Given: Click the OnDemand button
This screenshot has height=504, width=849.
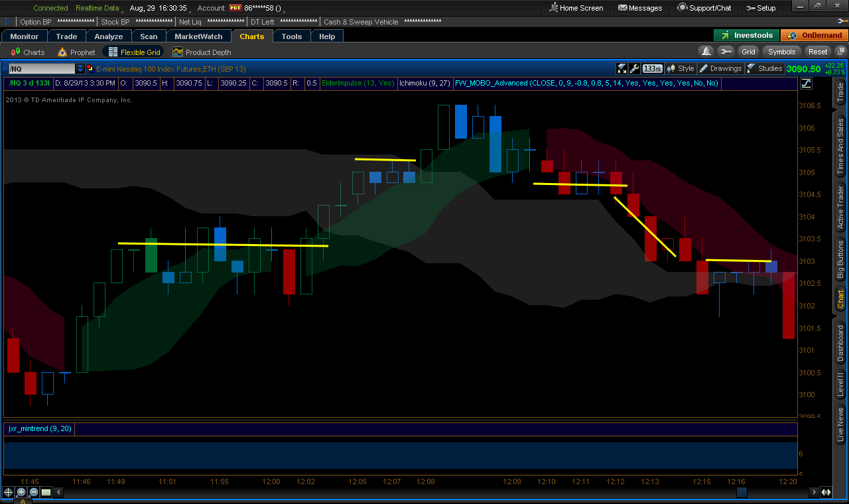Looking at the screenshot, I should click(x=814, y=35).
